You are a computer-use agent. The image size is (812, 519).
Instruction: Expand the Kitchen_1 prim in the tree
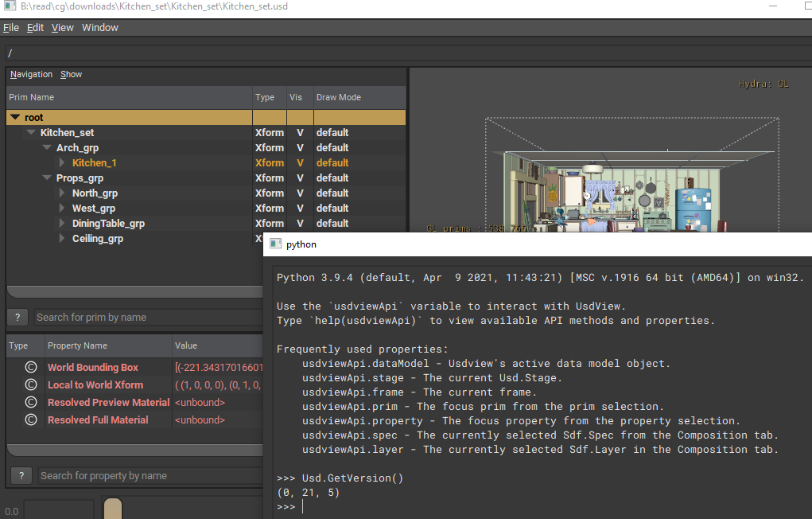[x=62, y=162]
